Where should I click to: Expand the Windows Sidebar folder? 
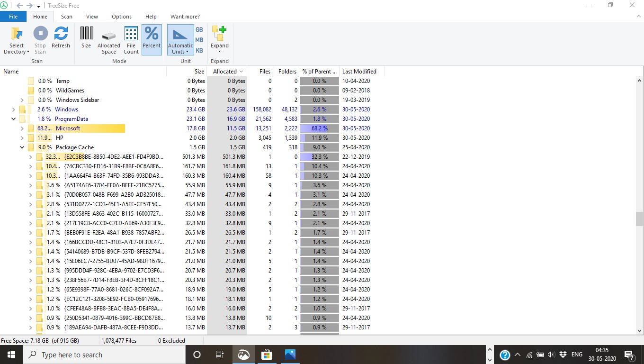(22, 100)
